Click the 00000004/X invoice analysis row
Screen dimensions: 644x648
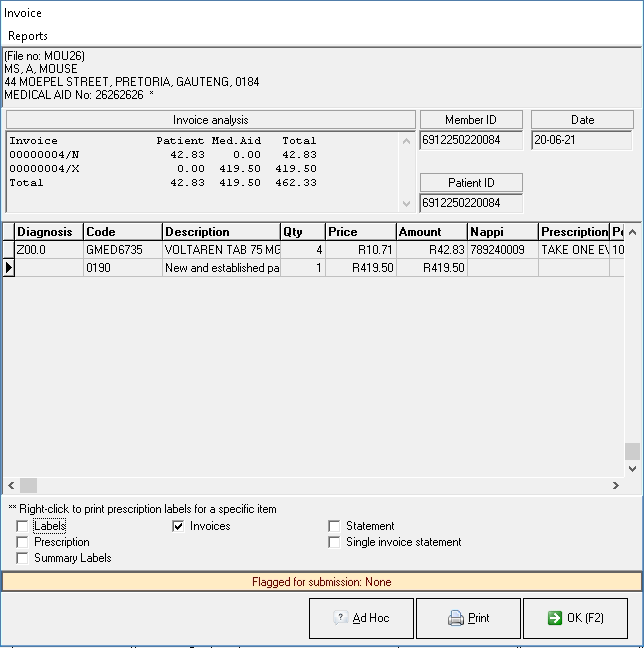click(163, 169)
